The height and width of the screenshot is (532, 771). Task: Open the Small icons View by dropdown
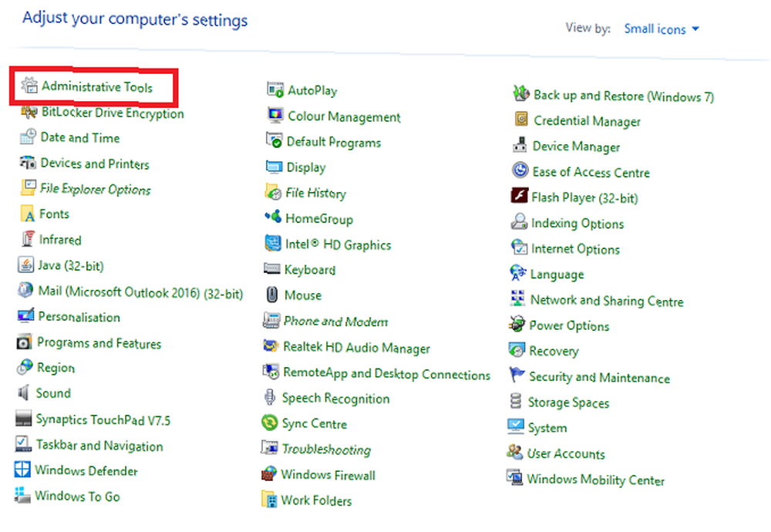click(x=662, y=29)
